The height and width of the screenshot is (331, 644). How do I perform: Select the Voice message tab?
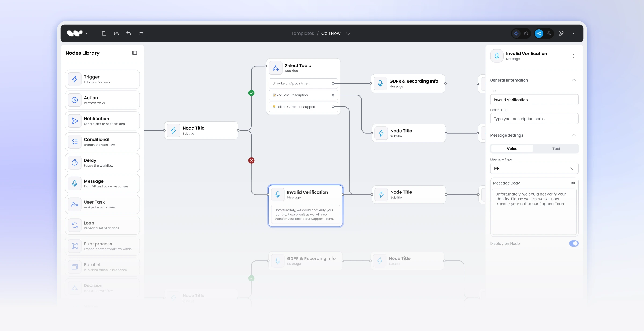click(512, 149)
